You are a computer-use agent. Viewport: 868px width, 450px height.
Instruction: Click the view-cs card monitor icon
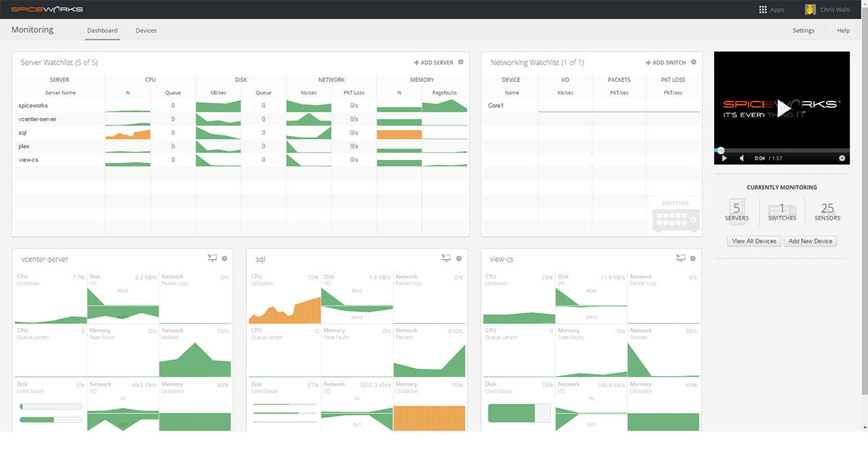pyautogui.click(x=680, y=258)
